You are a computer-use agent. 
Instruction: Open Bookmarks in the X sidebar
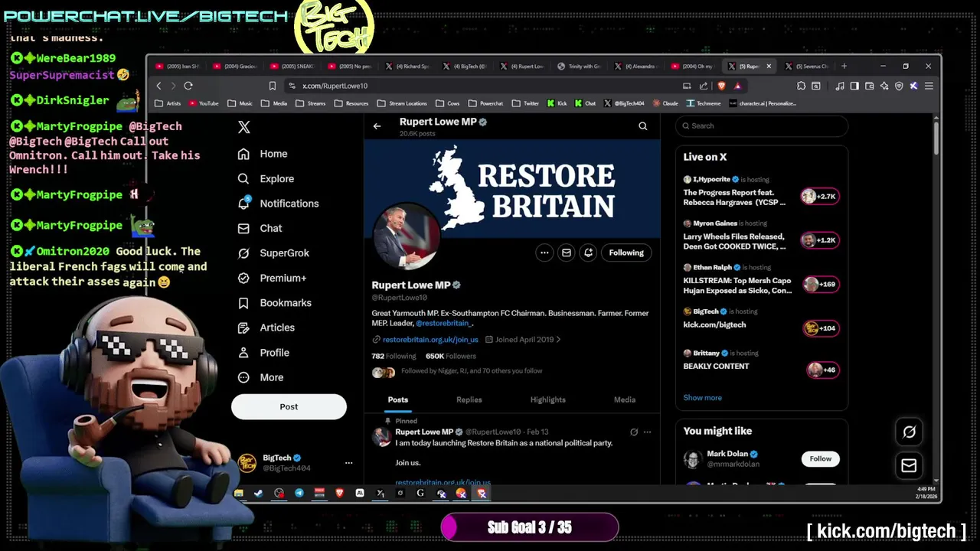coord(274,303)
